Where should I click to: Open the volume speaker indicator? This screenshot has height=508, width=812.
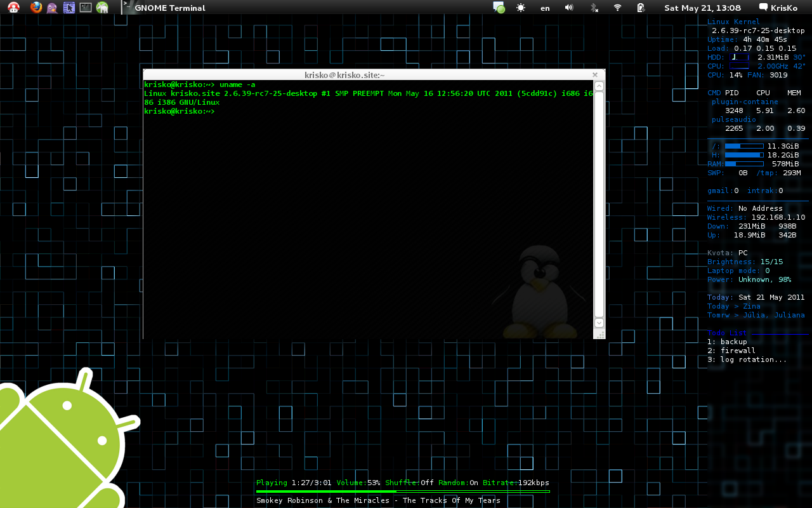569,8
